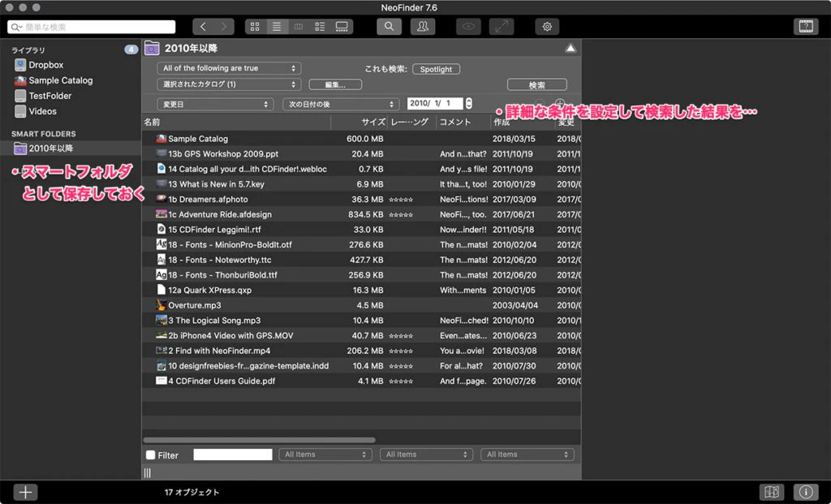Open the 次の日付の後 condition dropdown
The image size is (831, 504).
(341, 105)
